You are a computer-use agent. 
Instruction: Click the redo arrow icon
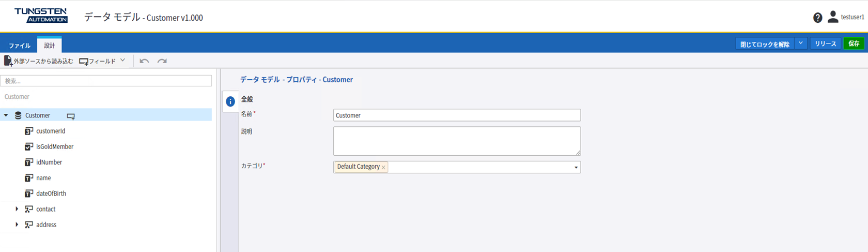click(x=162, y=61)
